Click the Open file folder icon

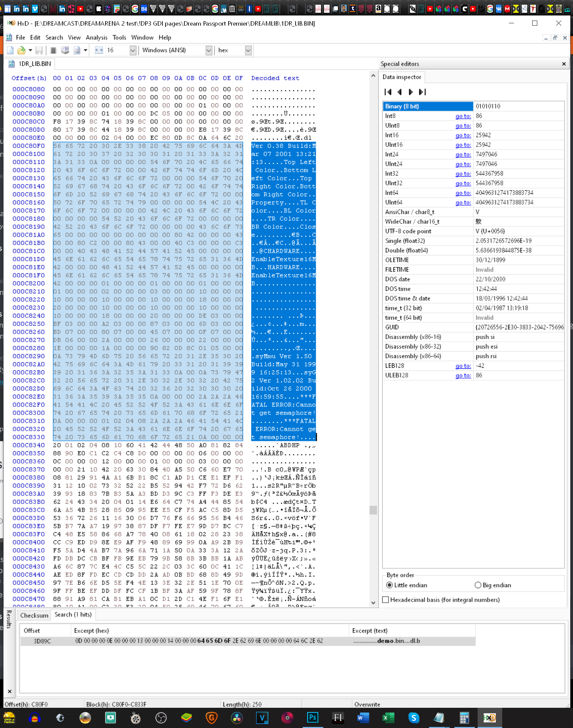21,50
